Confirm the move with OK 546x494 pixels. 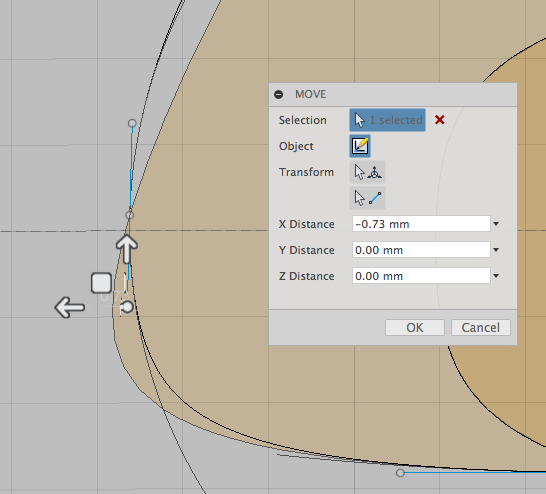point(415,328)
